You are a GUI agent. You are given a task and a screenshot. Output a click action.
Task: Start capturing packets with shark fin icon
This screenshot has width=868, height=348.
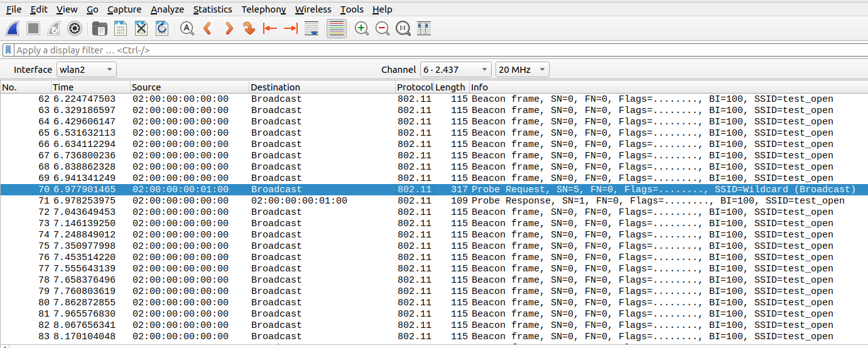pyautogui.click(x=14, y=28)
